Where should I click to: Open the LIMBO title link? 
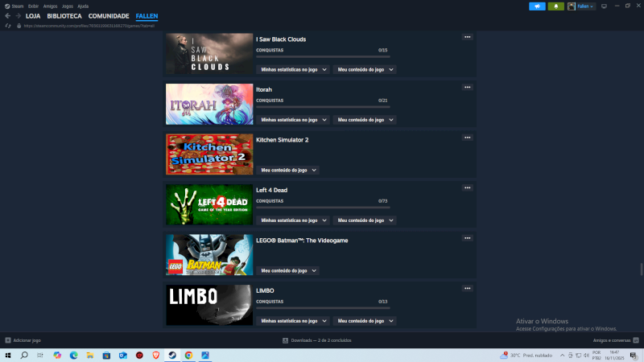coord(265,290)
